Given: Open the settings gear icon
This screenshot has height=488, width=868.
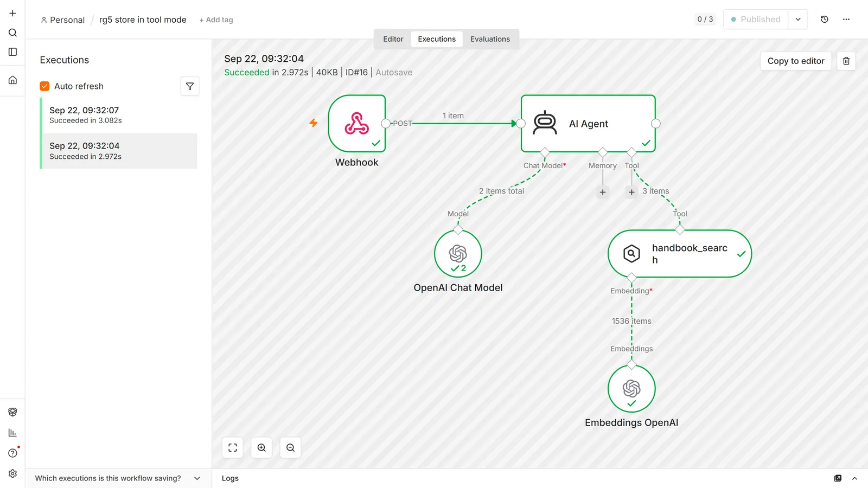Looking at the screenshot, I should 12,474.
